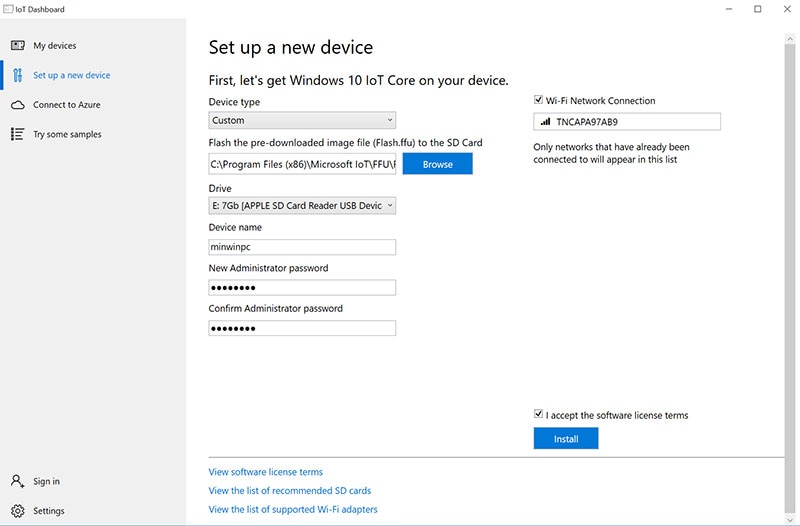Click the Device name text field
The image size is (800, 526).
(302, 247)
